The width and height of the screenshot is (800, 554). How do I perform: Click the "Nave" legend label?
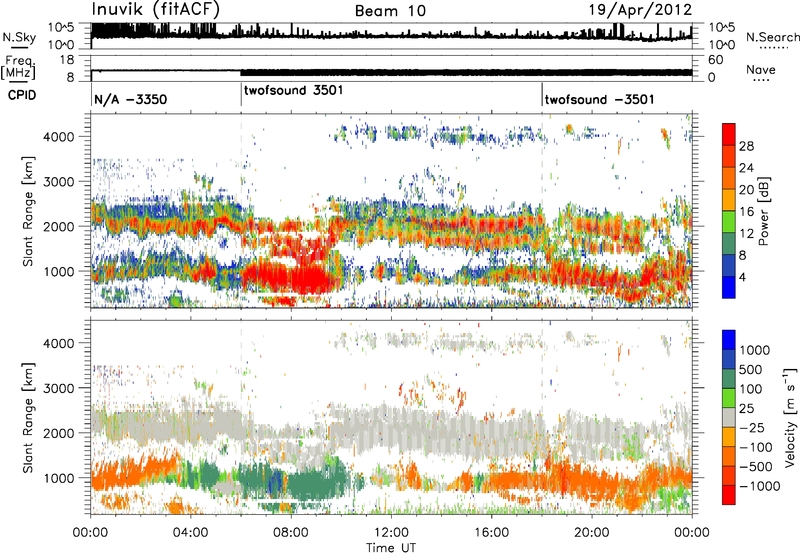click(761, 69)
